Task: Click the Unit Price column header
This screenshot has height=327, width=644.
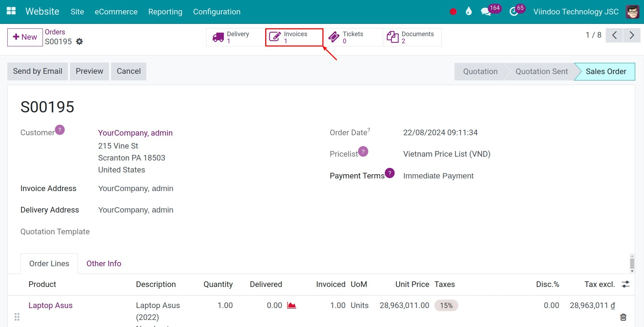Action: point(412,284)
